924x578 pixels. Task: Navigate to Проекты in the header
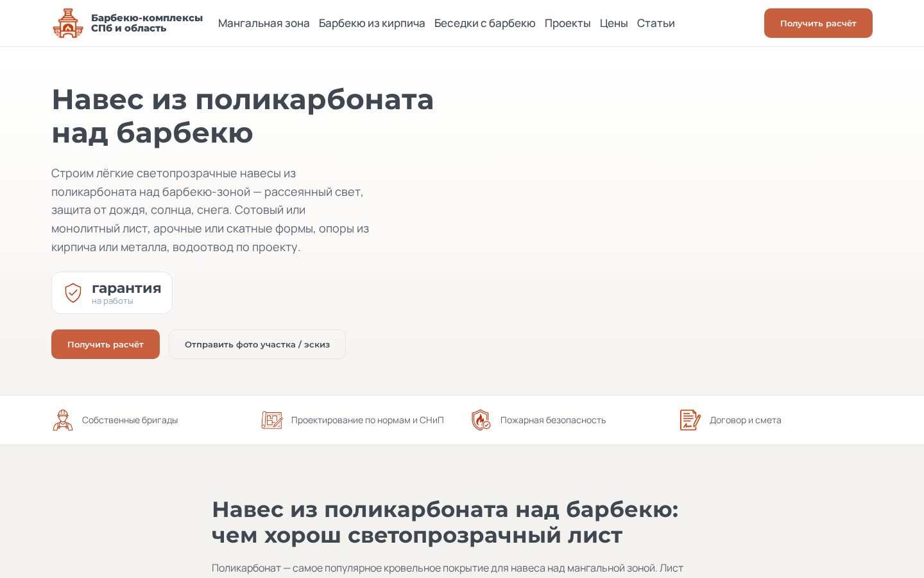567,23
